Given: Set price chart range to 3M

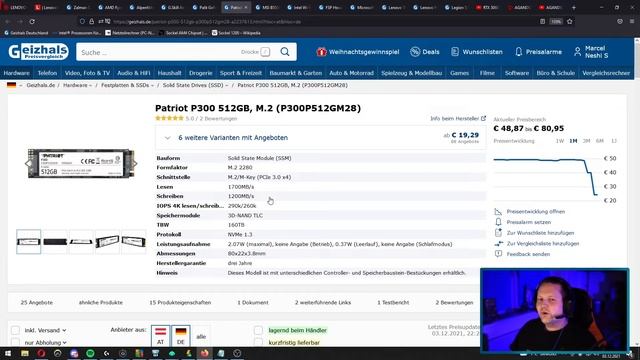Looking at the screenshot, I should (x=587, y=141).
